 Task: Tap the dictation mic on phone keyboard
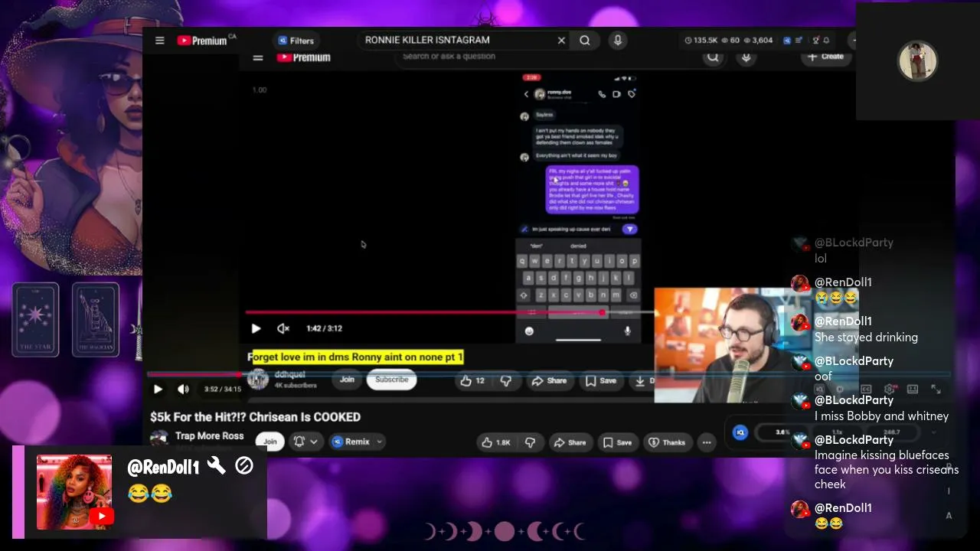click(x=627, y=331)
